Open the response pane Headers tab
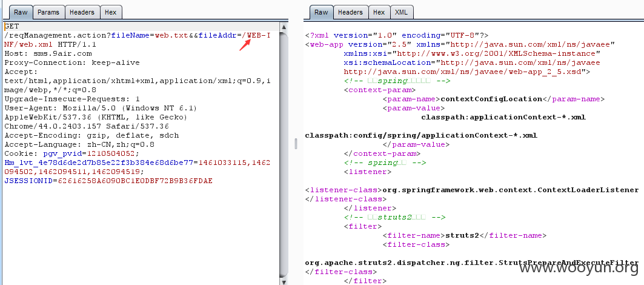The height and width of the screenshot is (285, 644). 351,12
